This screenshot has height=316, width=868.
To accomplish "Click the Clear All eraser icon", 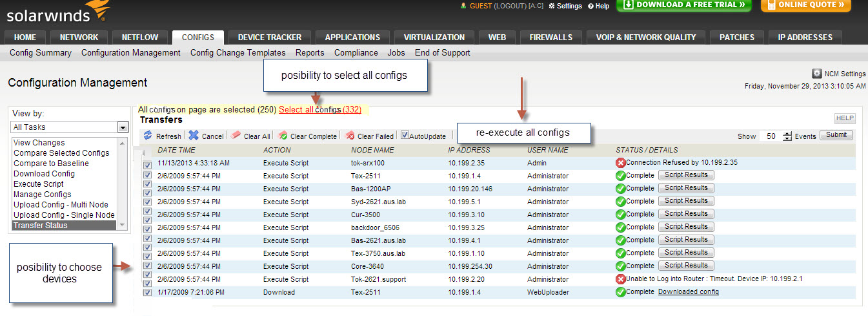I will pos(236,136).
